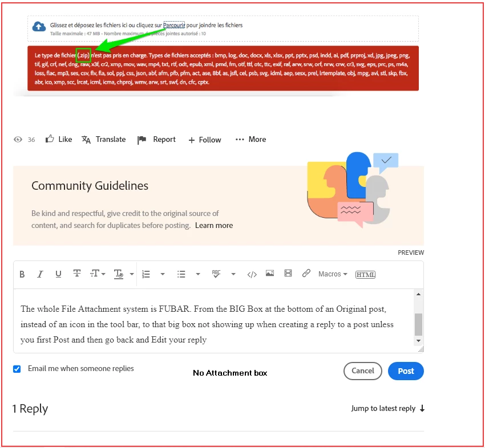Apply underline formatting in editor toolbar
This screenshot has width=485, height=448.
pyautogui.click(x=58, y=274)
